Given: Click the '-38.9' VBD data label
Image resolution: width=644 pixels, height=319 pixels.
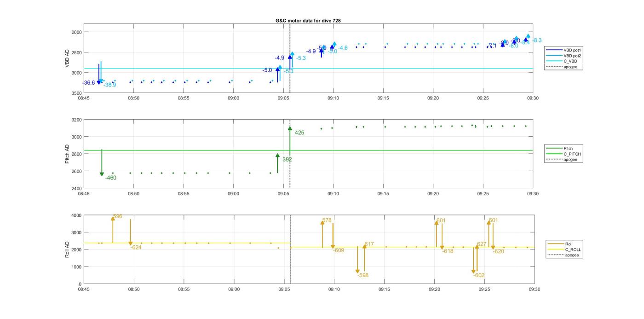Looking at the screenshot, I should tap(109, 85).
